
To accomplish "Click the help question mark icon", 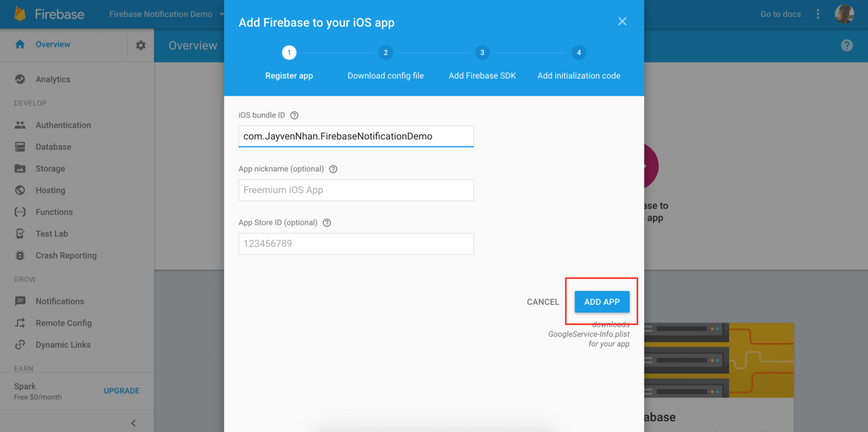I will (847, 46).
